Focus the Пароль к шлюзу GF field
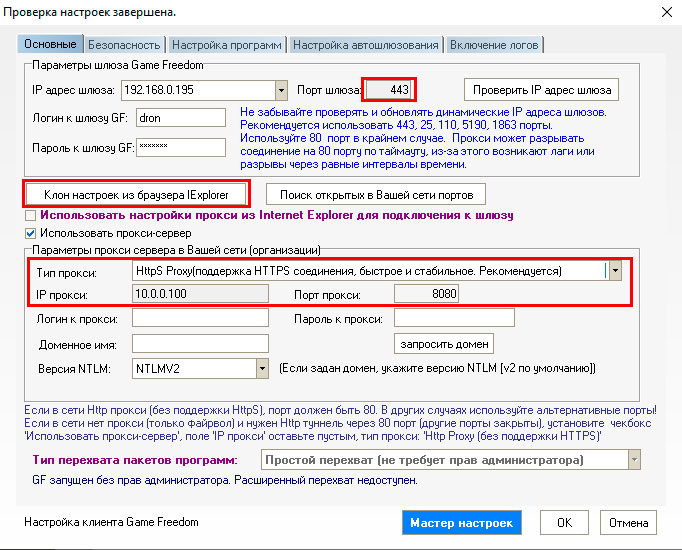The width and height of the screenshot is (682, 550). (x=181, y=147)
